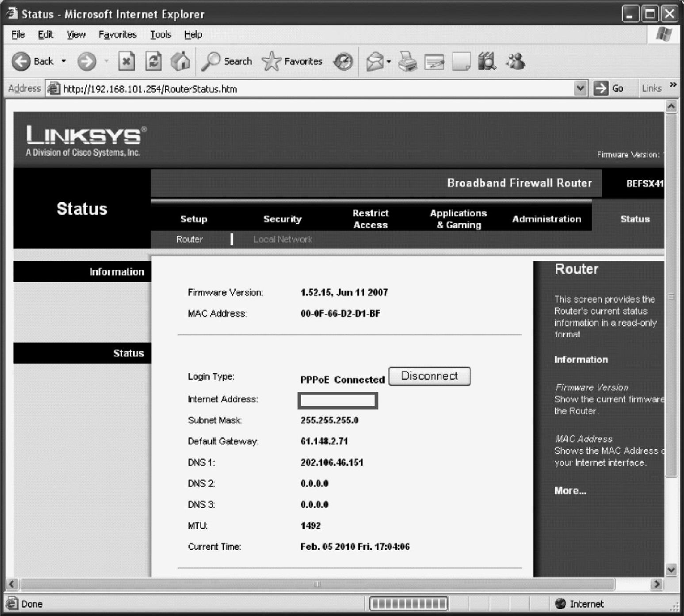The image size is (684, 616).
Task: Click the MTU value 1492
Action: pyautogui.click(x=310, y=526)
